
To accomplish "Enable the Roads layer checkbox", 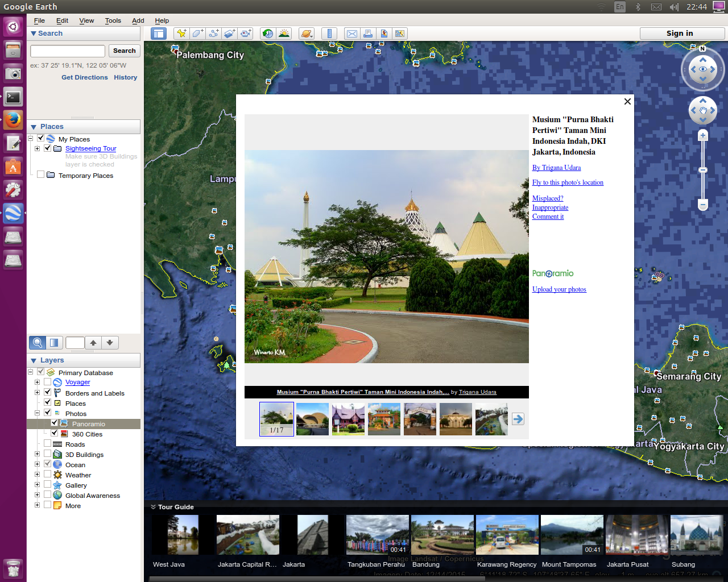I will [x=48, y=443].
